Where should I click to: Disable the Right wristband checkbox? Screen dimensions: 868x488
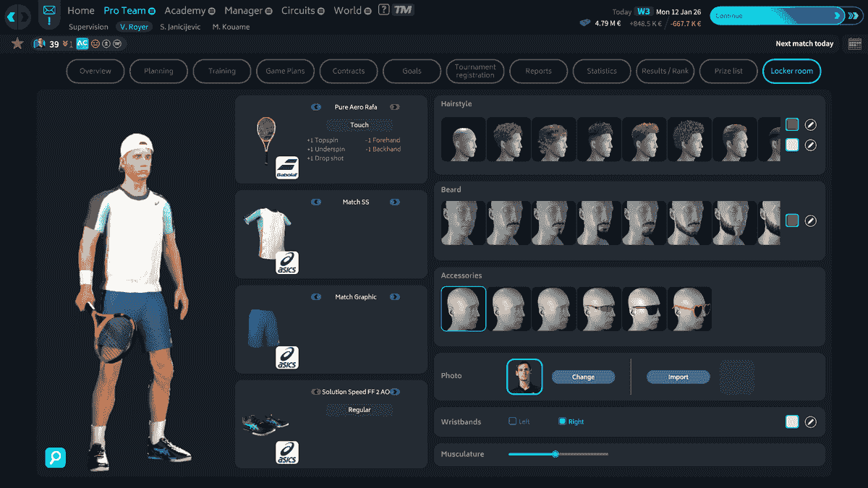(562, 421)
